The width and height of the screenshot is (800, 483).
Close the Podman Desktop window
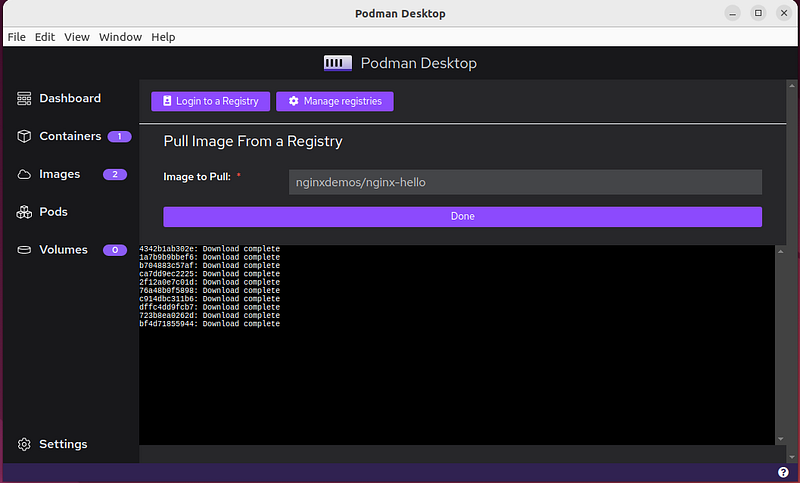click(x=784, y=13)
